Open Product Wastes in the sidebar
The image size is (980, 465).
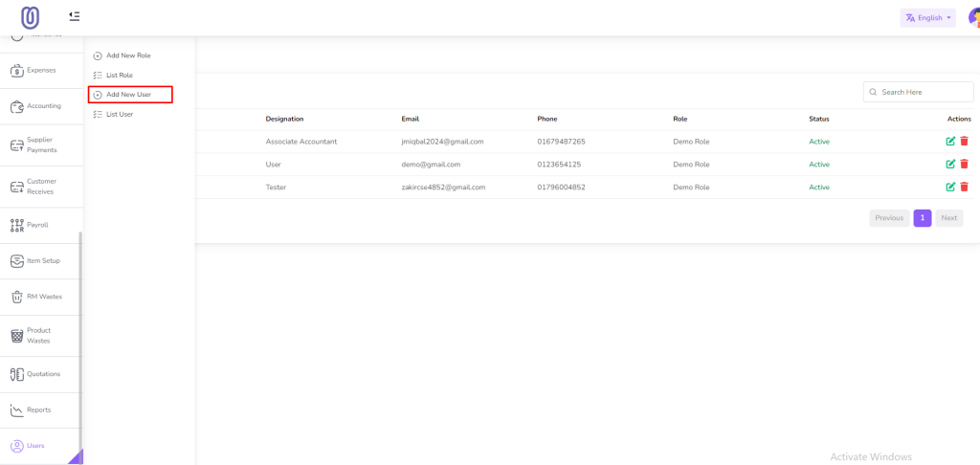coord(41,336)
